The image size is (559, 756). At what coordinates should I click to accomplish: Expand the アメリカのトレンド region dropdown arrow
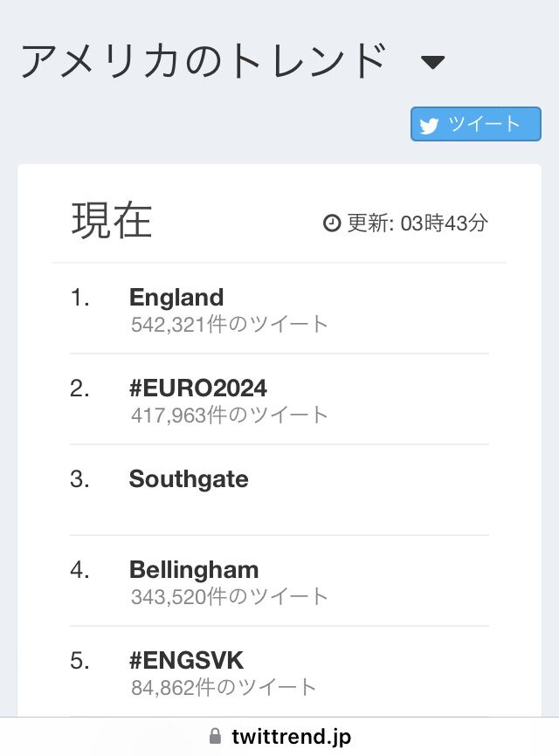[433, 62]
